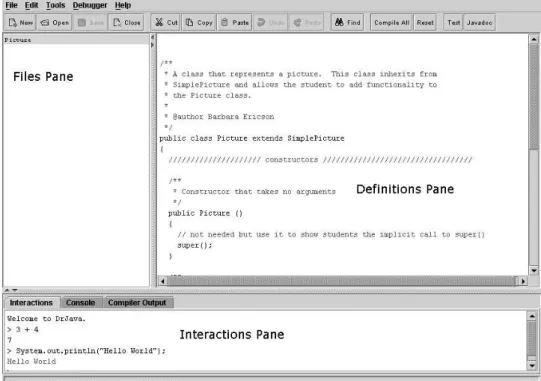Click the "public class Picture extends SimplePicture" line
The width and height of the screenshot is (541, 381).
(x=252, y=138)
